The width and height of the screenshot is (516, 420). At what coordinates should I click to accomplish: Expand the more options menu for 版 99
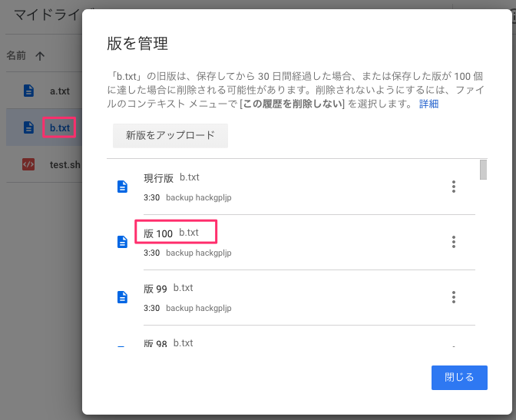[x=454, y=297]
